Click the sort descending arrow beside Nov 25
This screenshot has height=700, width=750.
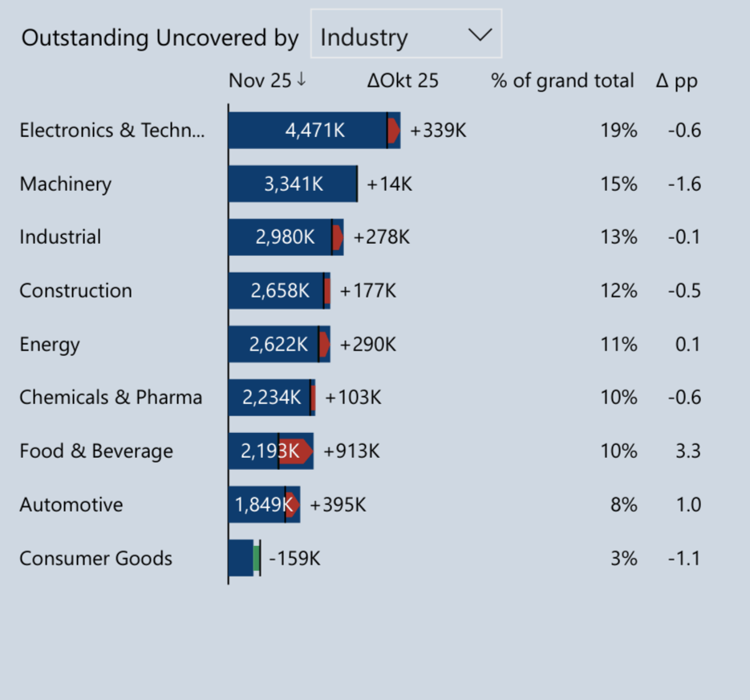tap(302, 79)
